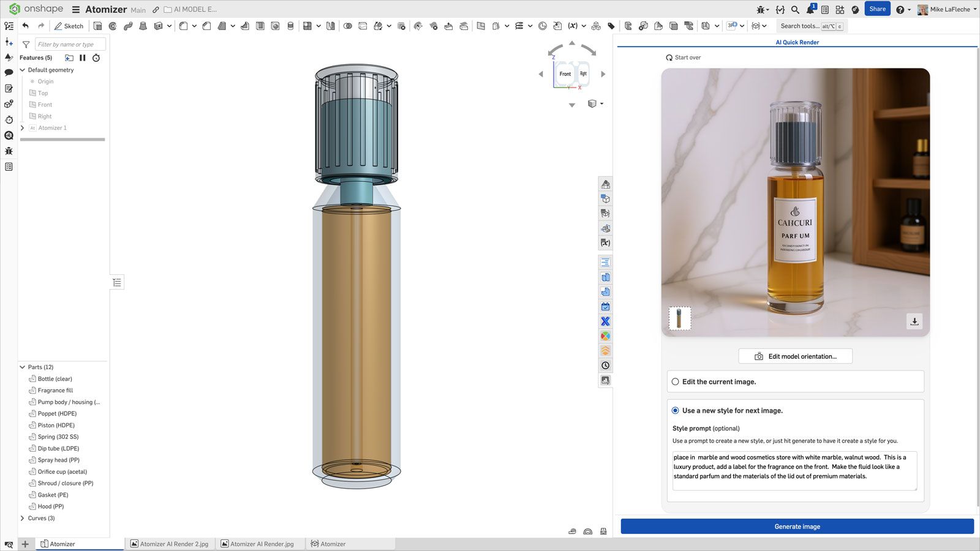Select the Spring (302 SS) part

click(x=58, y=437)
